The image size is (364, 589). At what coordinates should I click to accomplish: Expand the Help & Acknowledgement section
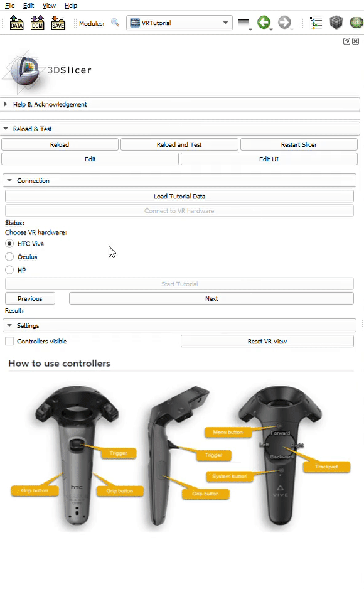[179, 104]
